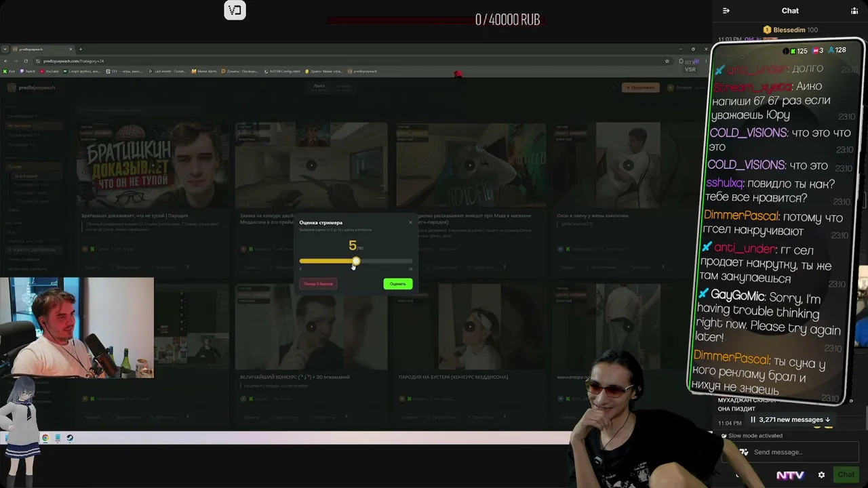The height and width of the screenshot is (488, 868).
Task: Click the green 'Оценить' submit button
Action: coord(397,284)
